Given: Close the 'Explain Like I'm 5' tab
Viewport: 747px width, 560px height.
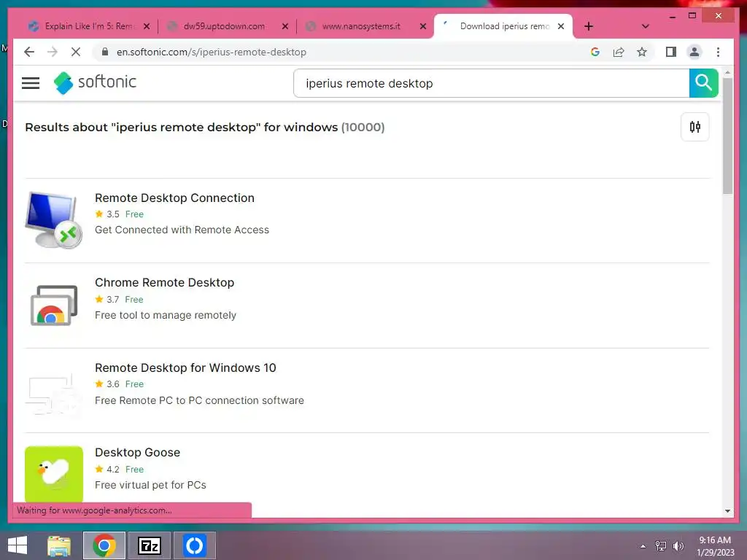Looking at the screenshot, I should [147, 26].
